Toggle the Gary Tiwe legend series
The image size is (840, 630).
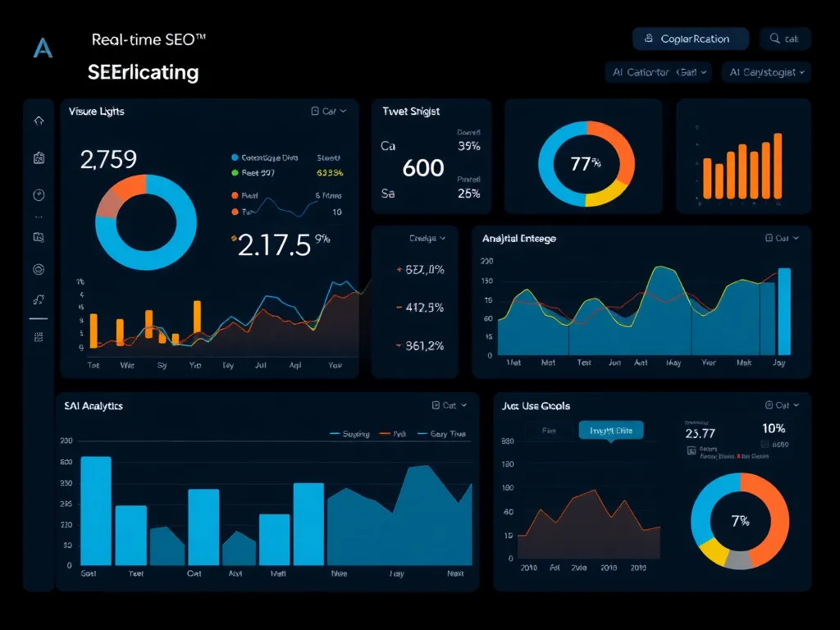442,434
